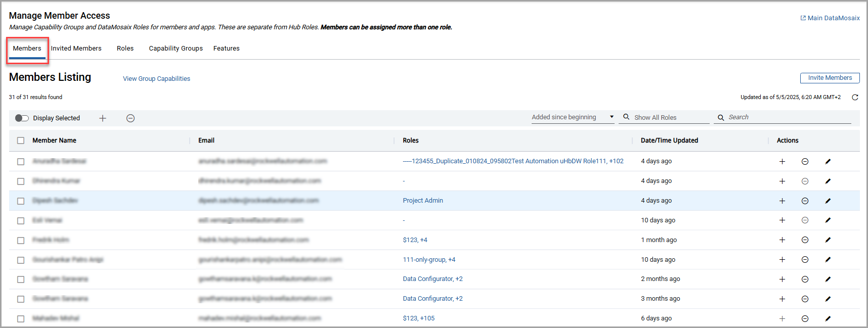Click the refresh icon beside the updated timestamp
The height and width of the screenshot is (328, 868).
coord(855,98)
